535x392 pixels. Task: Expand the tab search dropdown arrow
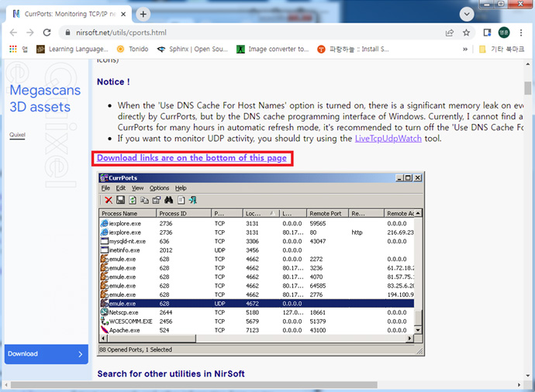click(465, 14)
